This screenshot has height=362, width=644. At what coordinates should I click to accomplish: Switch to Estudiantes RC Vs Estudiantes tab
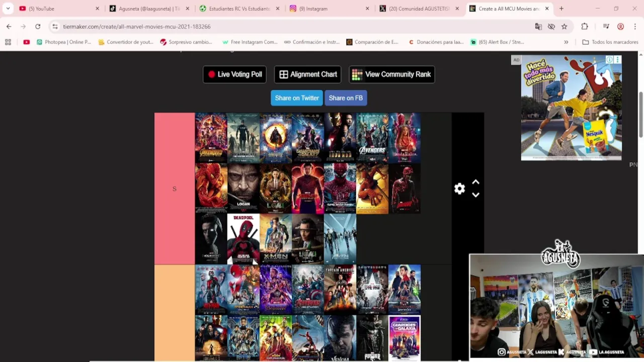[238, 9]
